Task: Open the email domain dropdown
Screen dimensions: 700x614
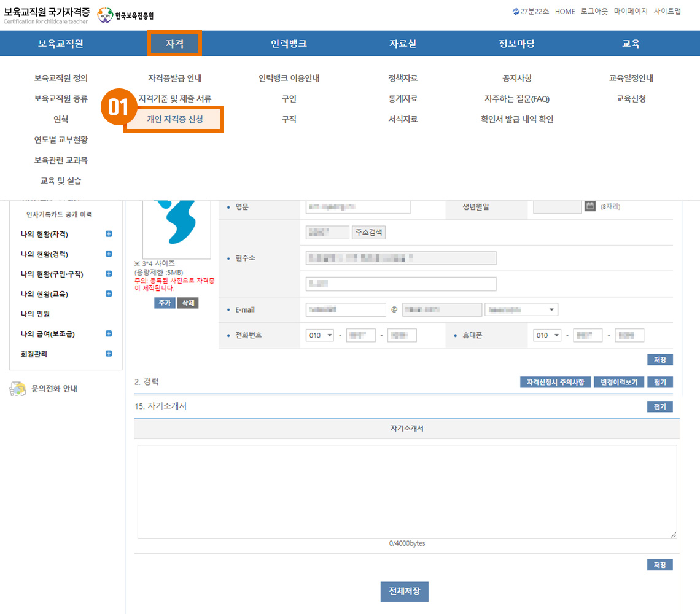Action: pos(521,310)
